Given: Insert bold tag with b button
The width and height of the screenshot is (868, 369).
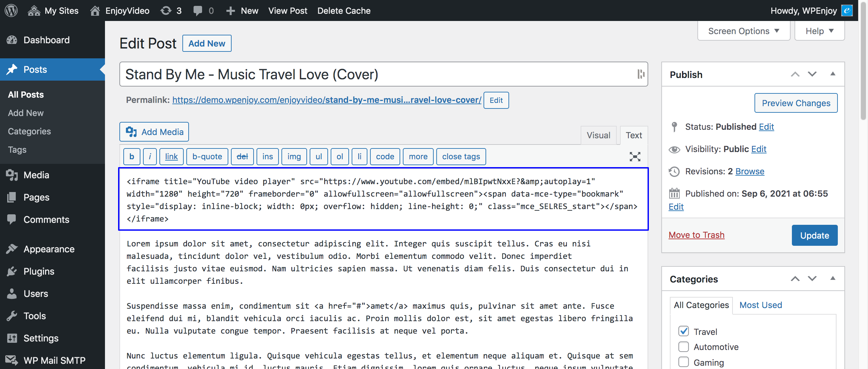Looking at the screenshot, I should tap(132, 157).
